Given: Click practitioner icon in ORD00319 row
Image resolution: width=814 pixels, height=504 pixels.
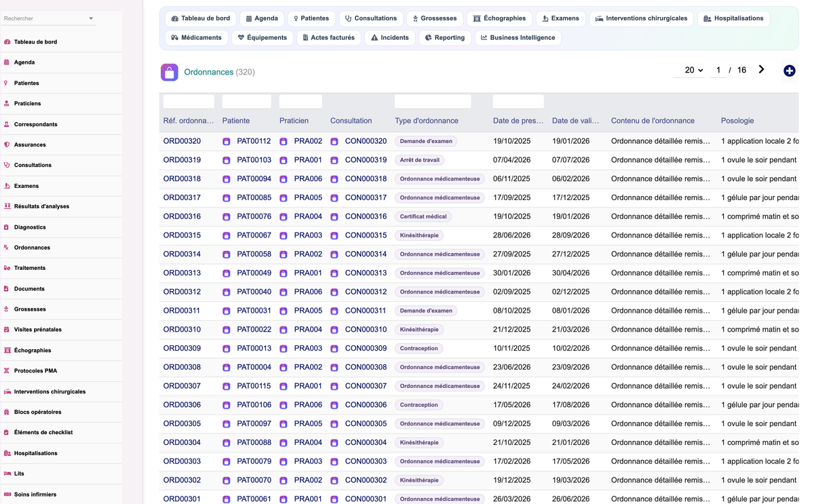Looking at the screenshot, I should (x=284, y=161).
